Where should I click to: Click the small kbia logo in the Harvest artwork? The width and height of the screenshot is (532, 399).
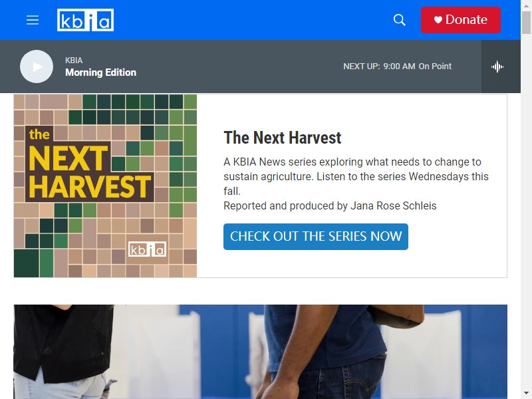click(x=147, y=249)
